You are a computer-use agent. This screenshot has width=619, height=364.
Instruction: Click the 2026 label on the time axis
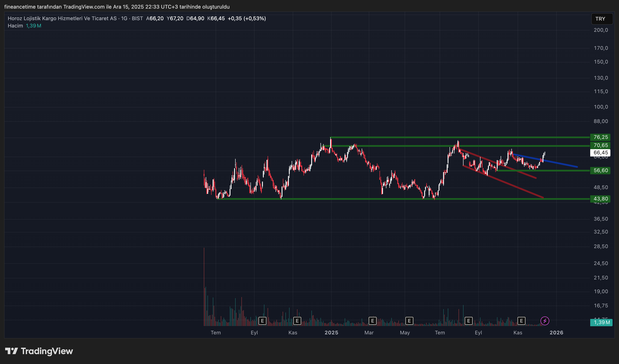pyautogui.click(x=557, y=333)
